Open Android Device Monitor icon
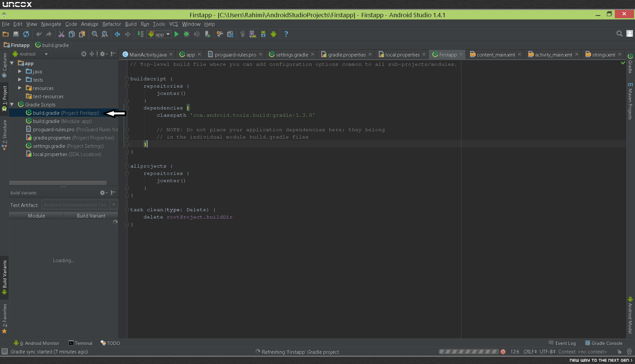Viewport: 635px width, 364px height. [x=274, y=34]
